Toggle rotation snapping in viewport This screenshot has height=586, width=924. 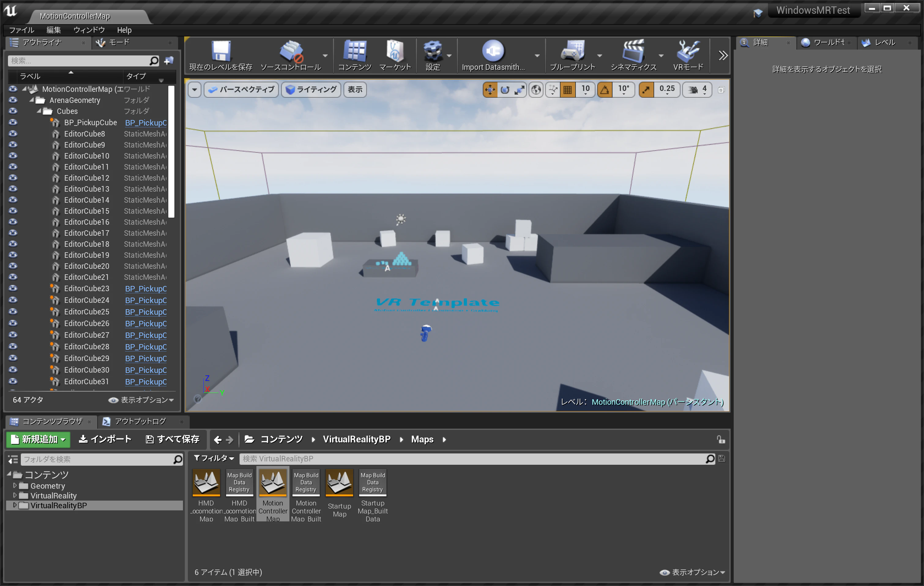click(605, 90)
